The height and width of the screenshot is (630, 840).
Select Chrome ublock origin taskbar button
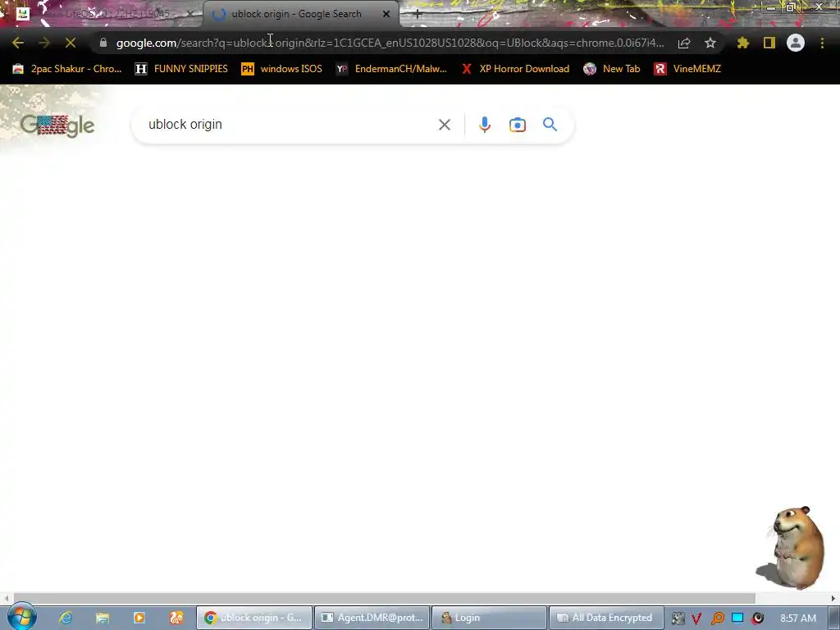coord(254,619)
